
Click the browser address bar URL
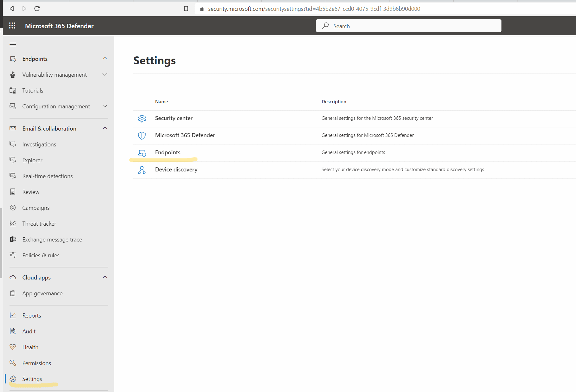click(x=314, y=9)
